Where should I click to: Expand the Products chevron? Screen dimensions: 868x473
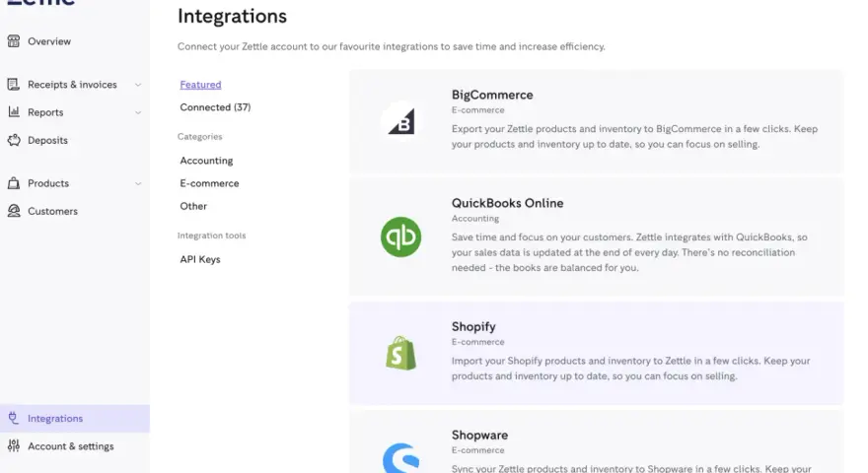(138, 183)
